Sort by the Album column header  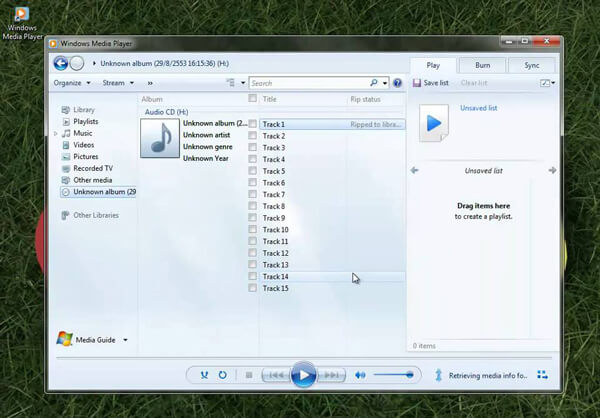[152, 99]
